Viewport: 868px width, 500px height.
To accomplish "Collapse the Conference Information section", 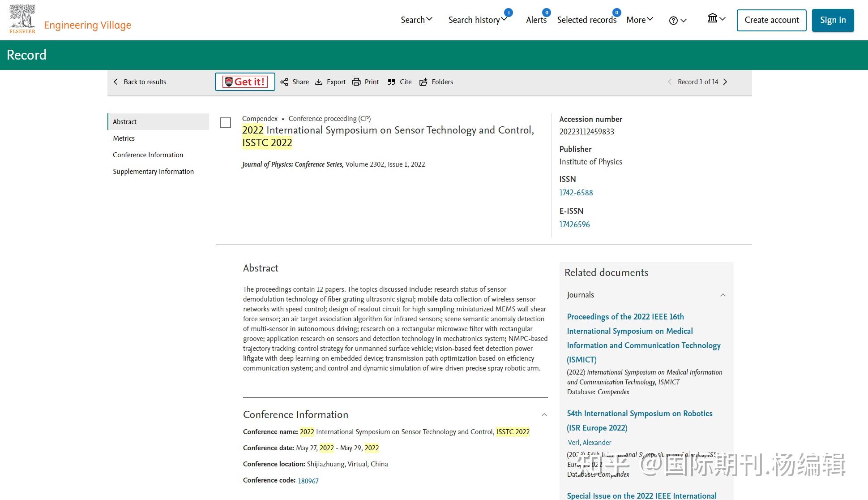I will [x=544, y=414].
